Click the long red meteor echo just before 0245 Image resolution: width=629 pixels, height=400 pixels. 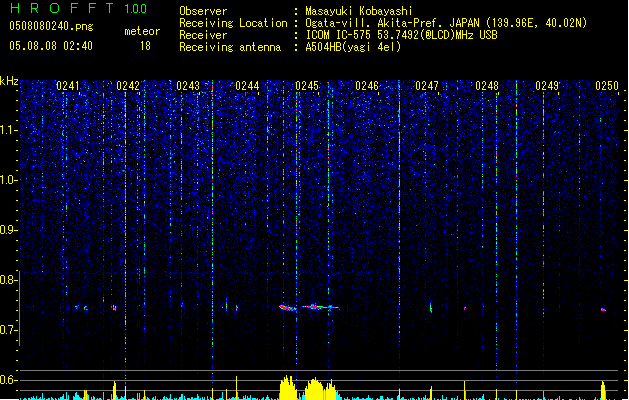pyautogui.click(x=288, y=308)
